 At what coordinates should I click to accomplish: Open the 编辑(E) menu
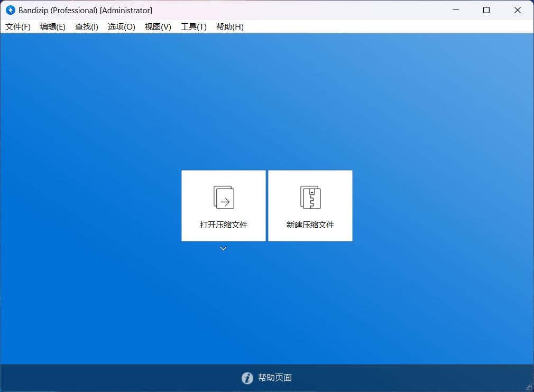52,26
